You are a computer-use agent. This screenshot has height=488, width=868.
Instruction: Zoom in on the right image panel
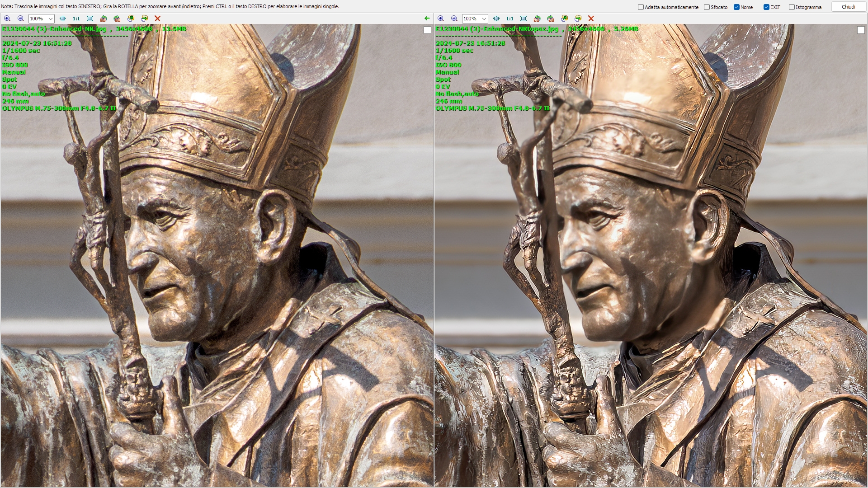pyautogui.click(x=441, y=19)
